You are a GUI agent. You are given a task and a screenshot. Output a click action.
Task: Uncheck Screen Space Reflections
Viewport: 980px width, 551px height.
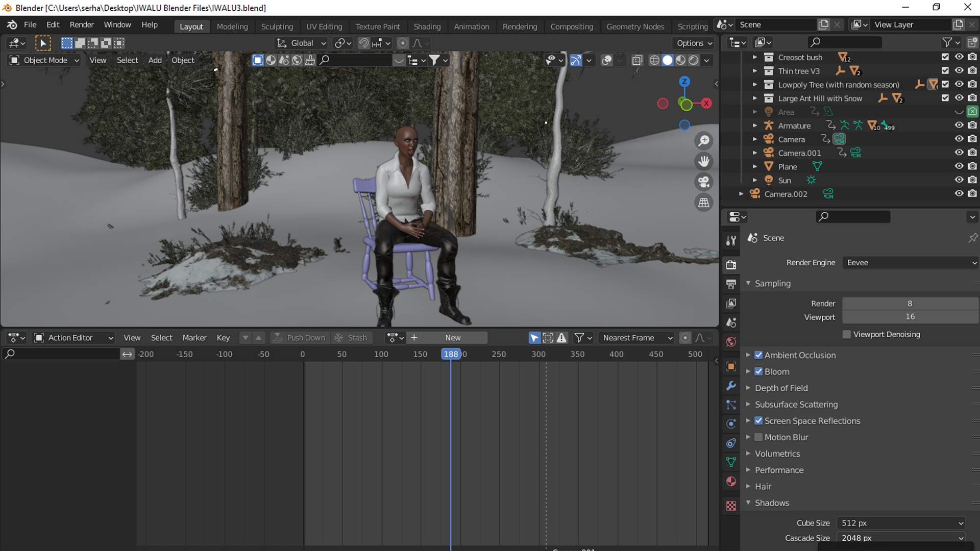[758, 421]
